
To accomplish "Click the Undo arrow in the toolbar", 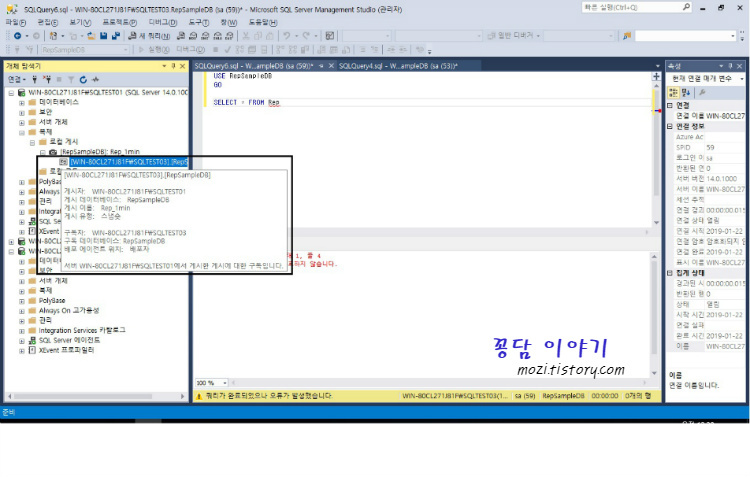I will pyautogui.click(x=287, y=36).
